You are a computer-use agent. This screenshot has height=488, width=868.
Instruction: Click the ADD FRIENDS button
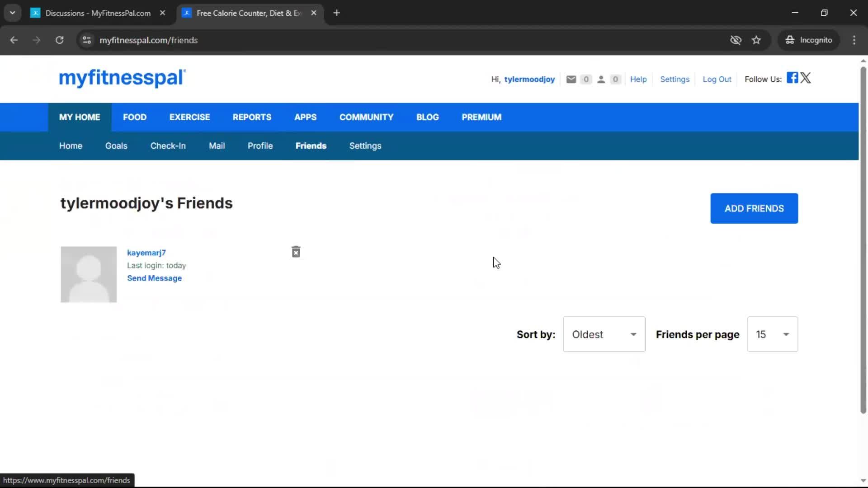754,208
